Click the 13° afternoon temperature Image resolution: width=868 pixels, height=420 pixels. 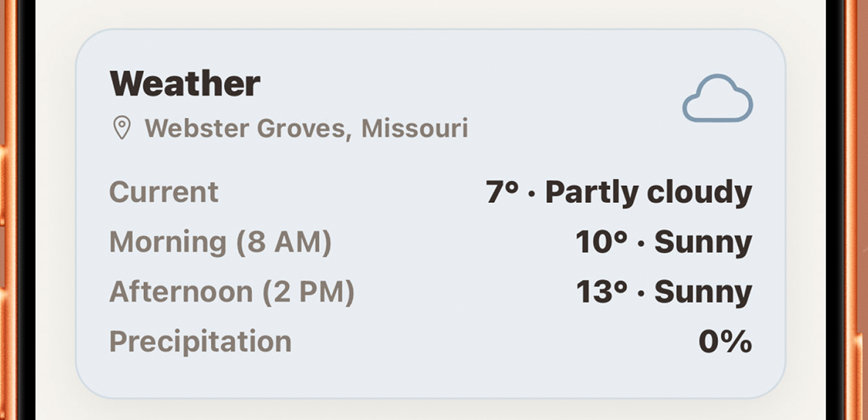click(600, 292)
